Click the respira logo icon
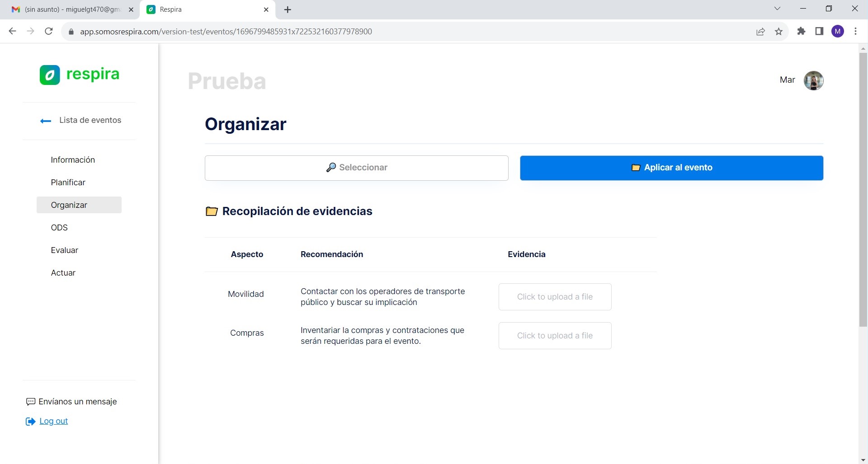868x464 pixels. pos(50,75)
